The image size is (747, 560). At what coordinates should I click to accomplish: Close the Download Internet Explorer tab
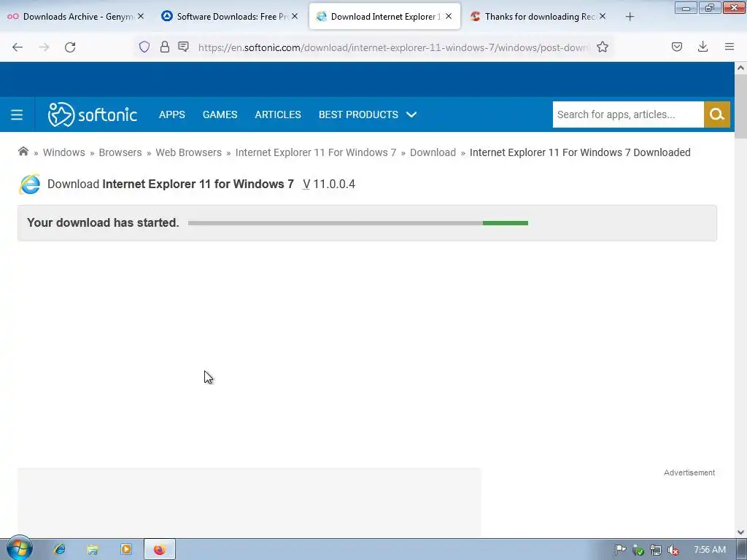449,16
